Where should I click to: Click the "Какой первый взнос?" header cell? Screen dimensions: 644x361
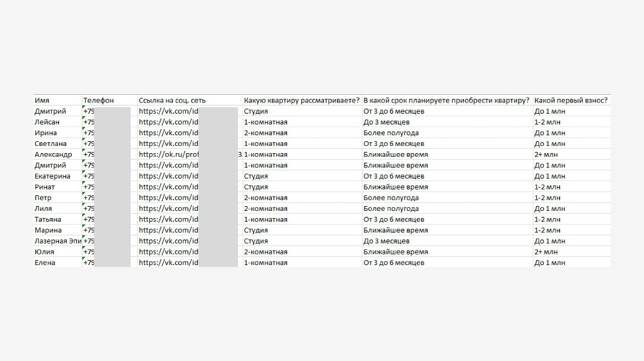[x=571, y=101]
